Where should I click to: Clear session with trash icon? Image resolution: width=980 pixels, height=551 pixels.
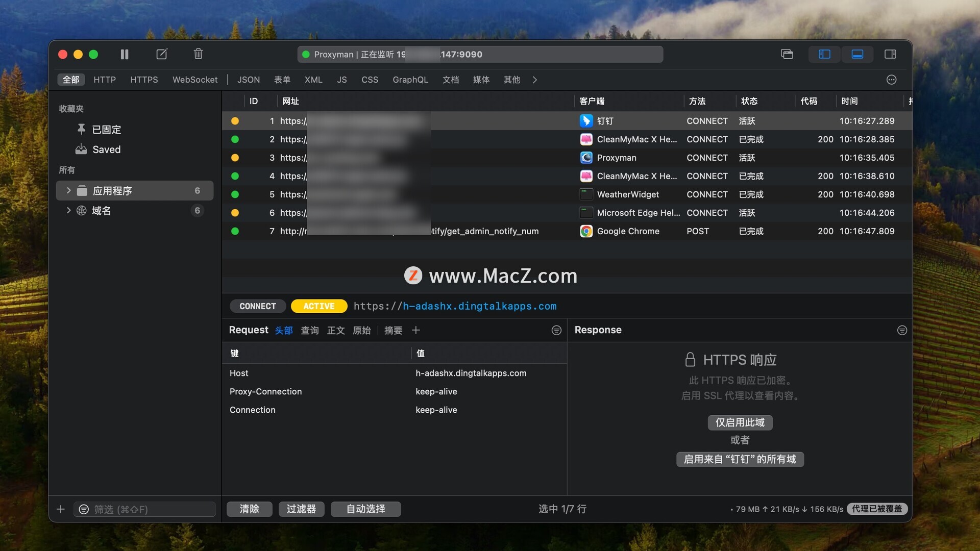pos(198,54)
